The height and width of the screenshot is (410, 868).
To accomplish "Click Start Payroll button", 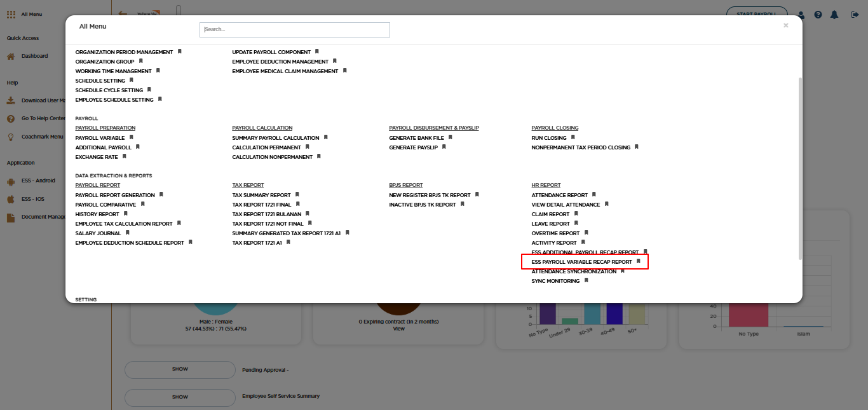I will click(757, 14).
